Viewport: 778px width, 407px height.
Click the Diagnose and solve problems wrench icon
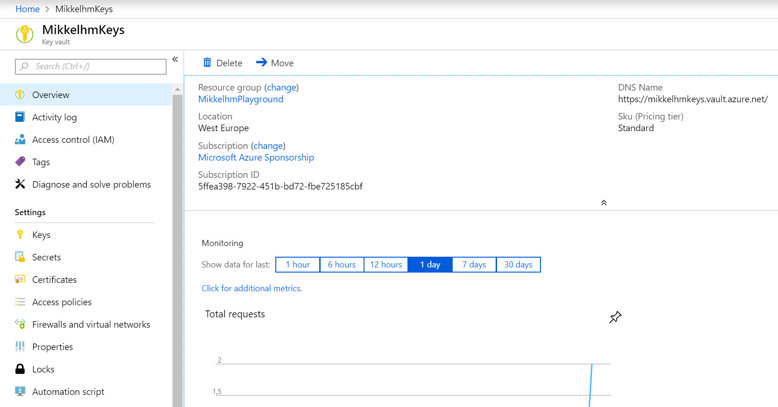[x=20, y=184]
